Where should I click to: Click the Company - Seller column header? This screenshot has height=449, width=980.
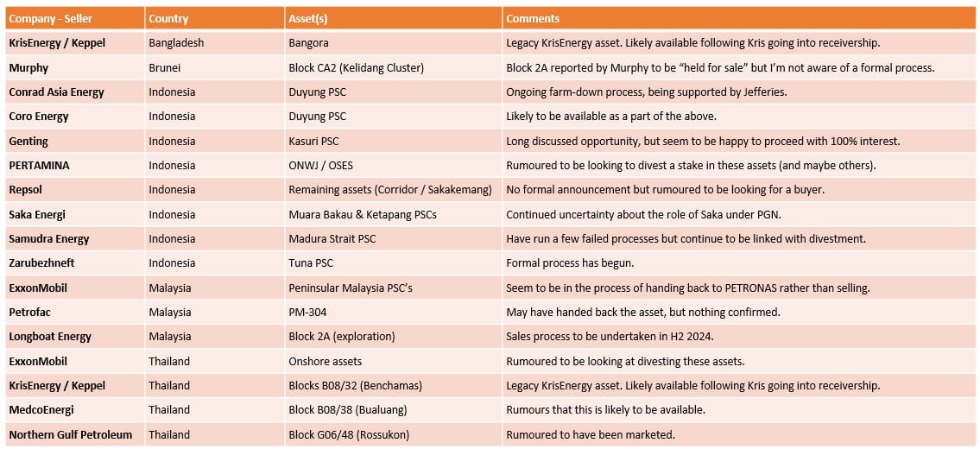tap(50, 18)
